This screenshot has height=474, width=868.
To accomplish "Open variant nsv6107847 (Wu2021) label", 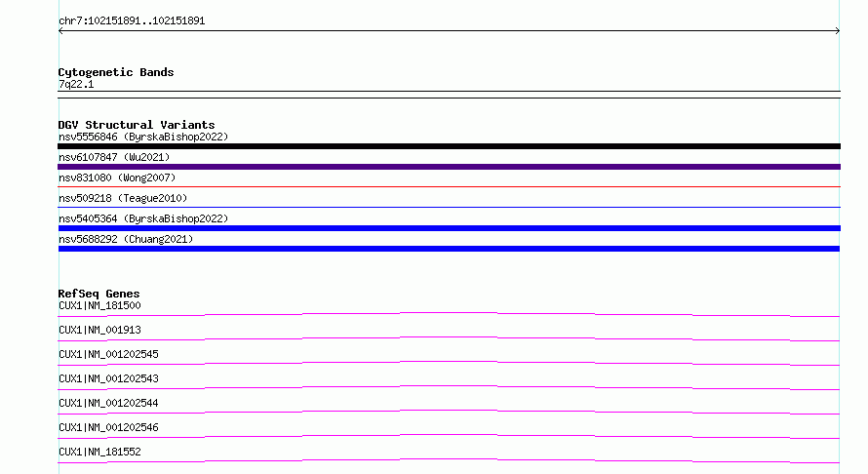I will pos(114,157).
